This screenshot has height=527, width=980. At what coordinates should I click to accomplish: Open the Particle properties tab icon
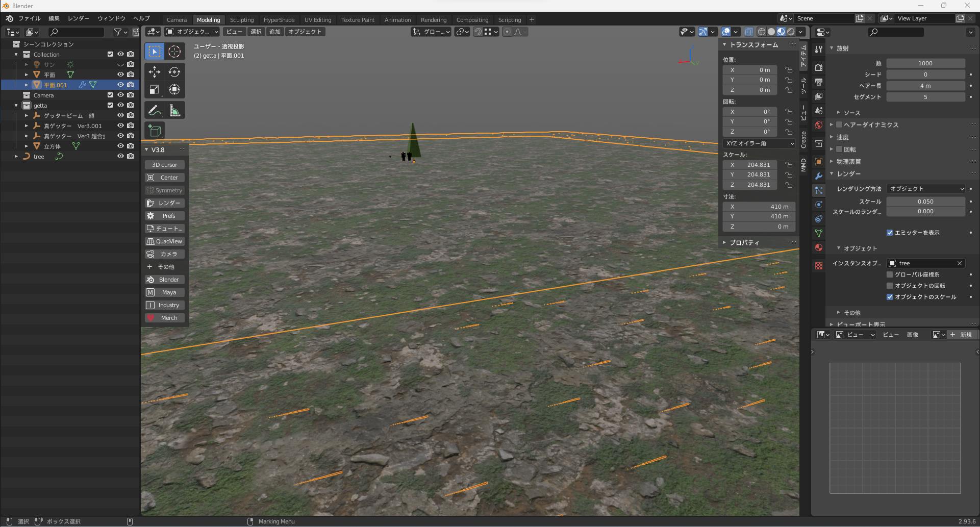[x=819, y=190]
